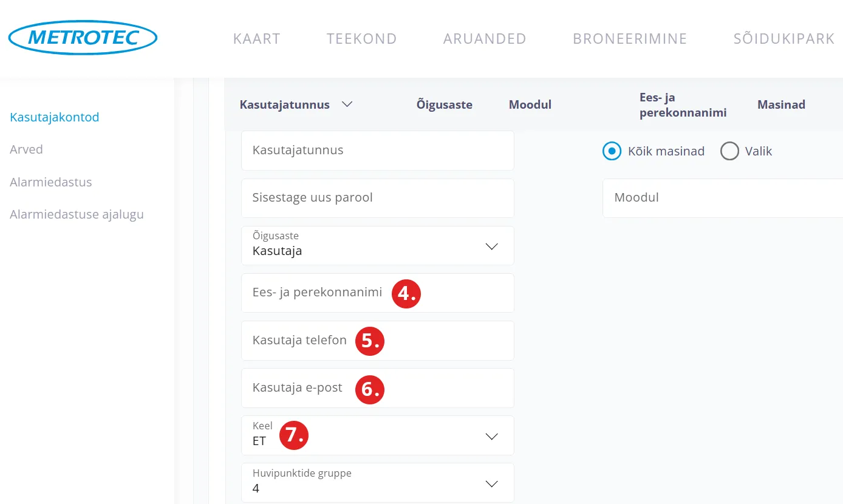
Task: Expand the Keel language dropdown
Action: (377, 436)
